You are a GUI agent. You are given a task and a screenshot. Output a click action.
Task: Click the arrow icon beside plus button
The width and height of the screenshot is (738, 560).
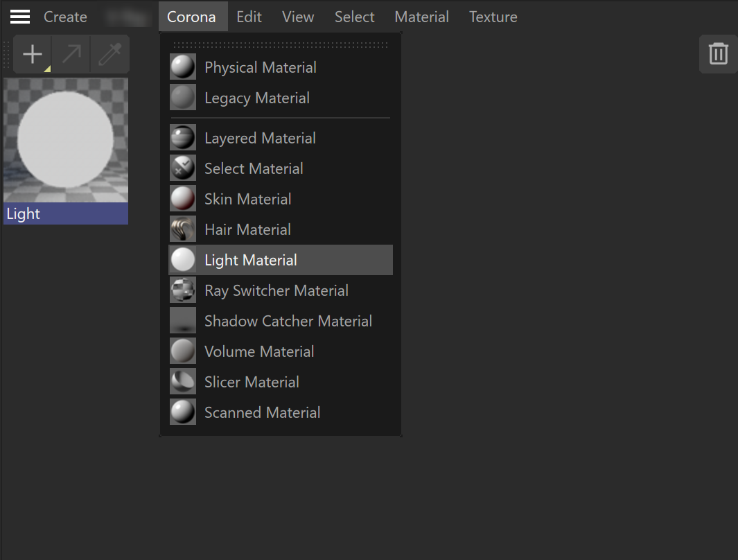click(x=71, y=54)
